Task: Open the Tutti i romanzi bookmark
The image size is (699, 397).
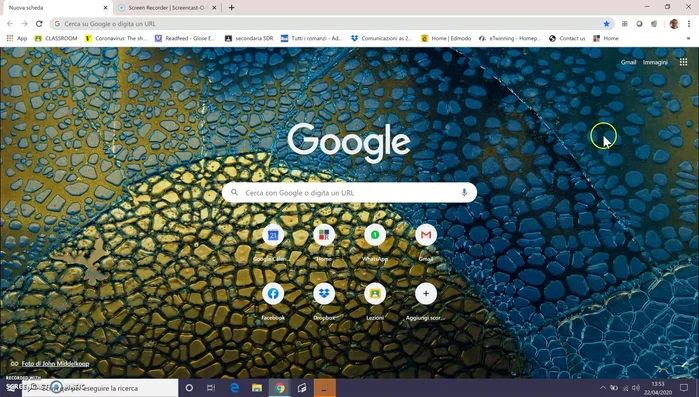Action: point(312,38)
